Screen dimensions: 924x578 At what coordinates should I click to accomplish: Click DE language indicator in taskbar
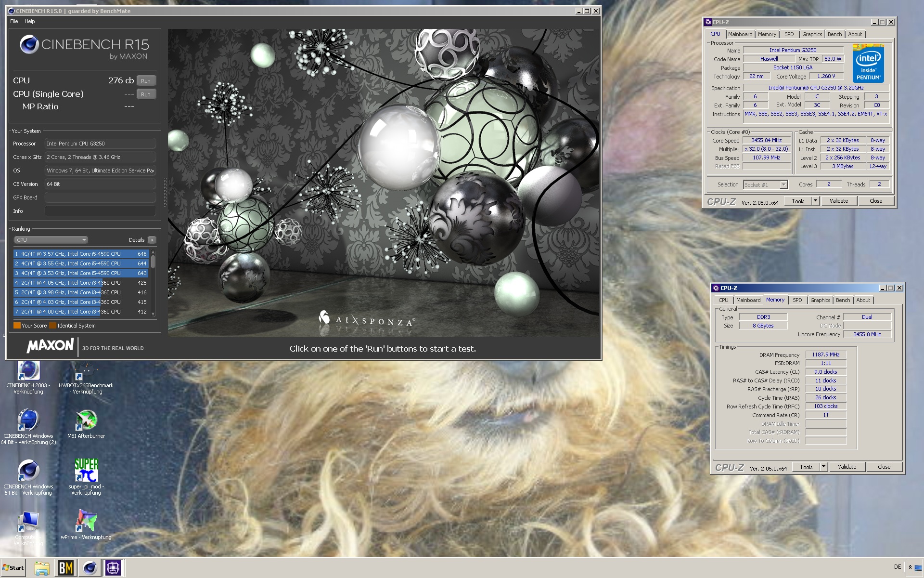897,567
